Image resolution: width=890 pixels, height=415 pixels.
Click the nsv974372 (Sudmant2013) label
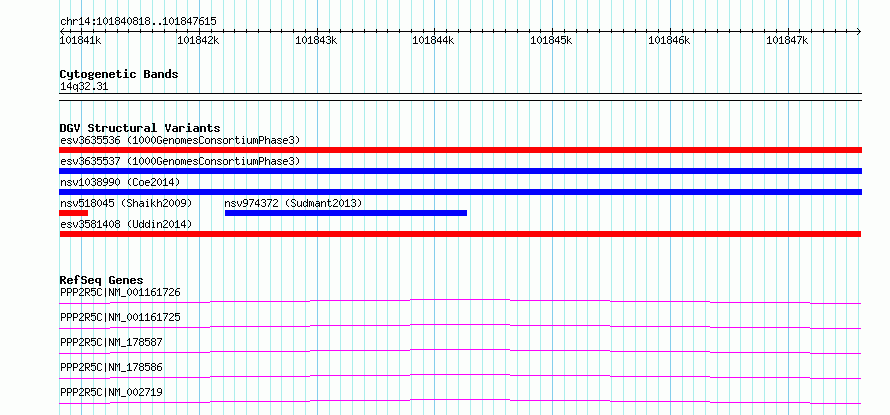293,203
